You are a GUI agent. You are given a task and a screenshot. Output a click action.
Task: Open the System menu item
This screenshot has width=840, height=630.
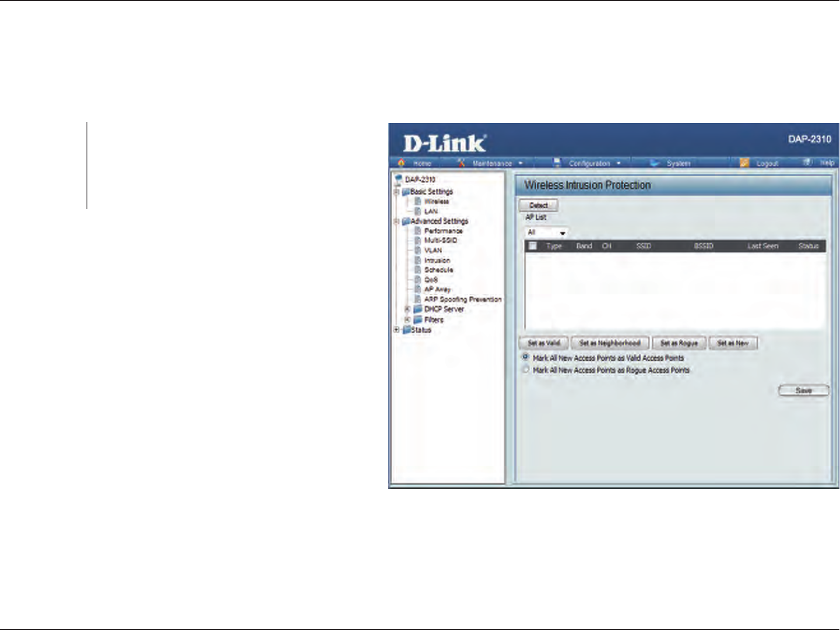pos(679,164)
